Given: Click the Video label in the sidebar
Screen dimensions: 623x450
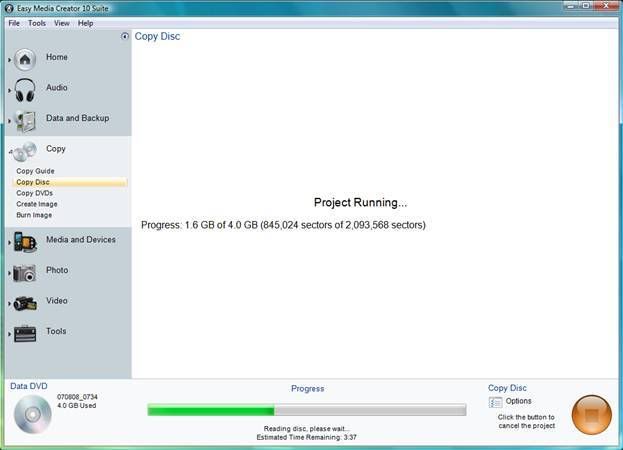Looking at the screenshot, I should pyautogui.click(x=57, y=301).
